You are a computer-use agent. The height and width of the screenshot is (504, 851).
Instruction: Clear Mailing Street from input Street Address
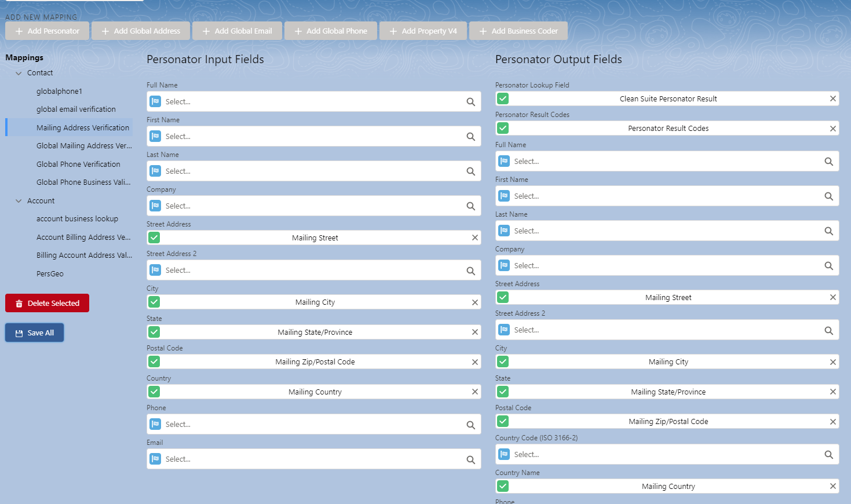click(x=474, y=238)
